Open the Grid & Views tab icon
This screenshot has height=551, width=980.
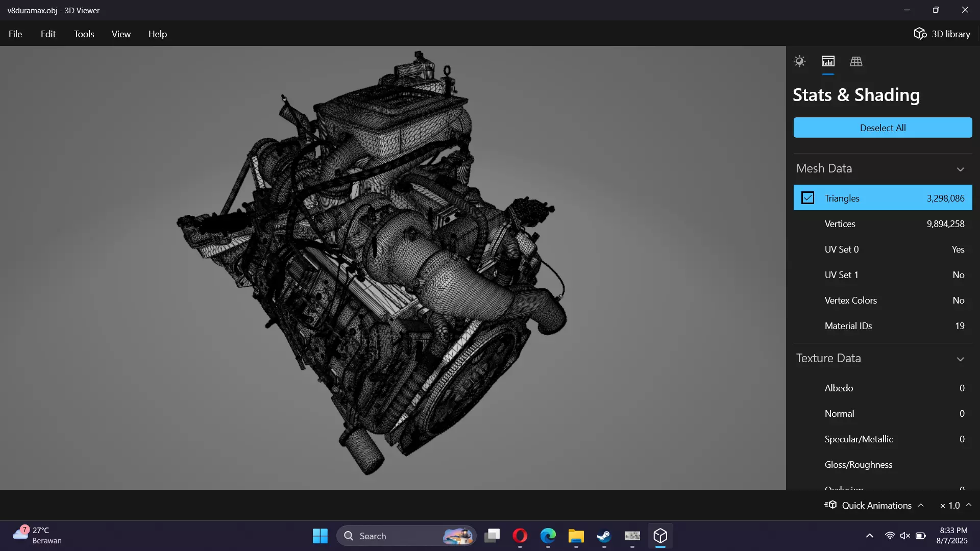pos(856,61)
